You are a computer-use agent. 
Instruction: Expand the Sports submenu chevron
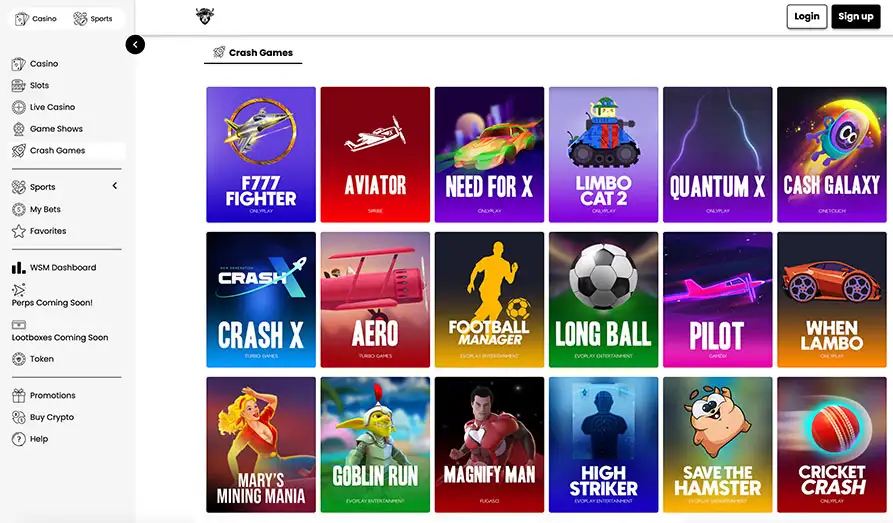pyautogui.click(x=115, y=186)
